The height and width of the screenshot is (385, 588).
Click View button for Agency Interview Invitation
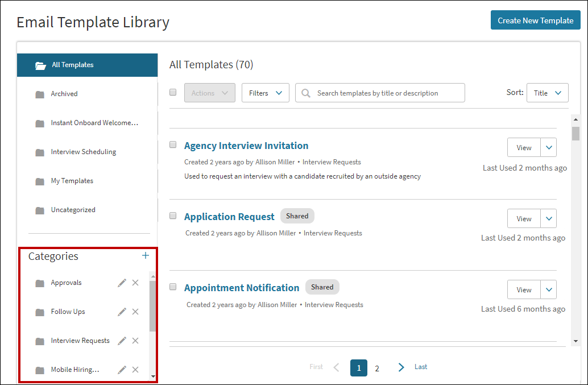tap(524, 147)
